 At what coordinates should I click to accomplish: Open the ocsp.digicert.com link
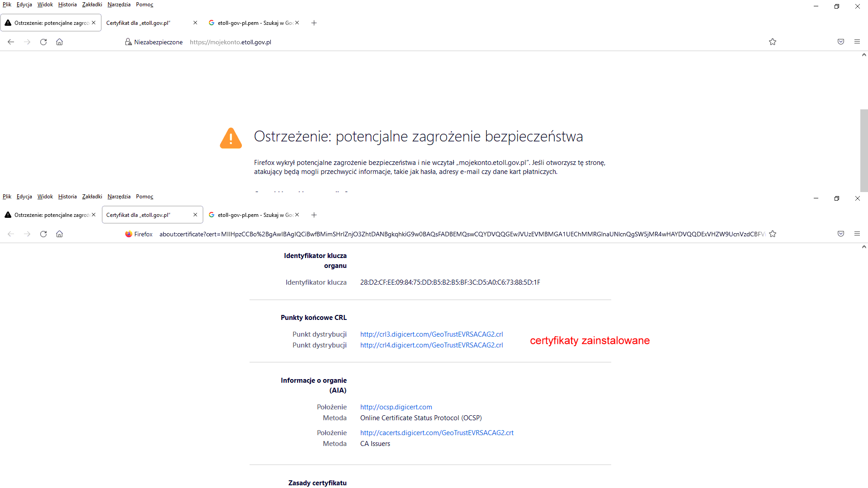click(x=396, y=407)
